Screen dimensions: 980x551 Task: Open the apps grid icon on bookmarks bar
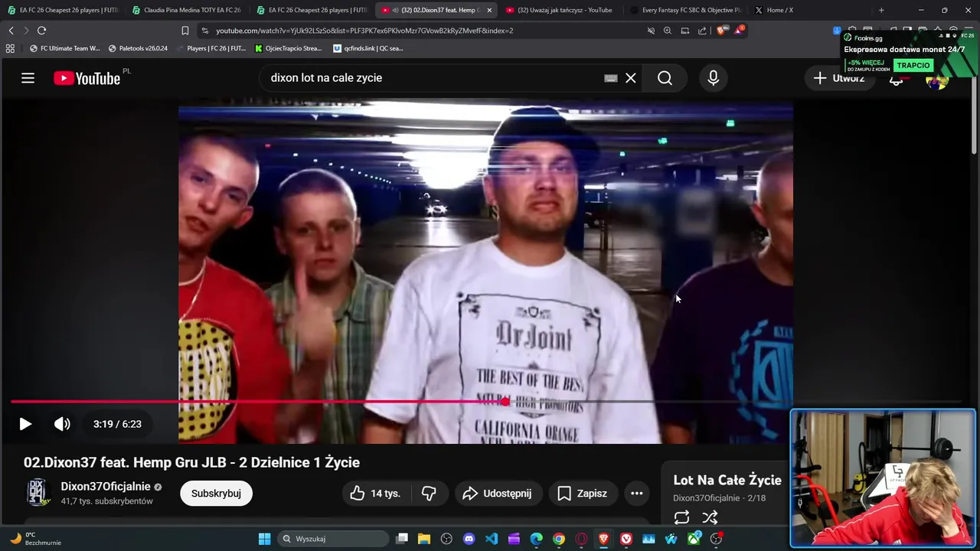pyautogui.click(x=10, y=48)
